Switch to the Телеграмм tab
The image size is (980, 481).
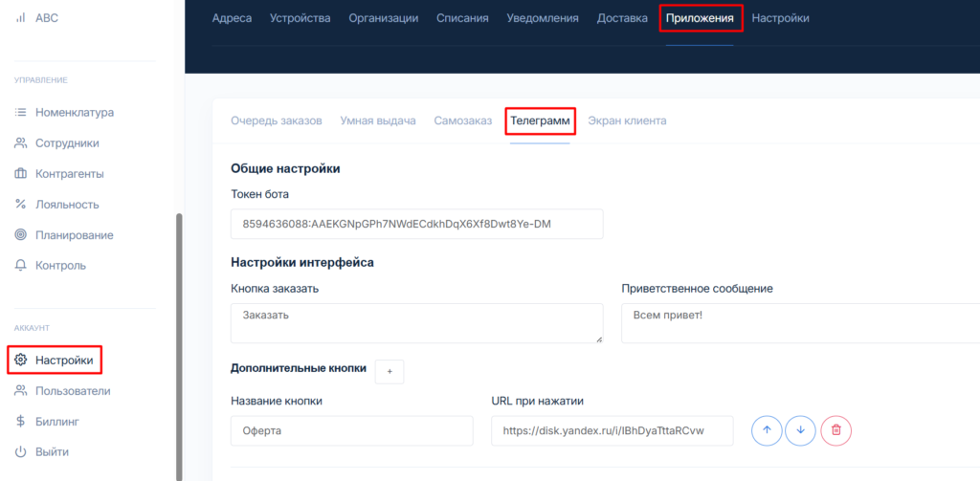point(540,121)
